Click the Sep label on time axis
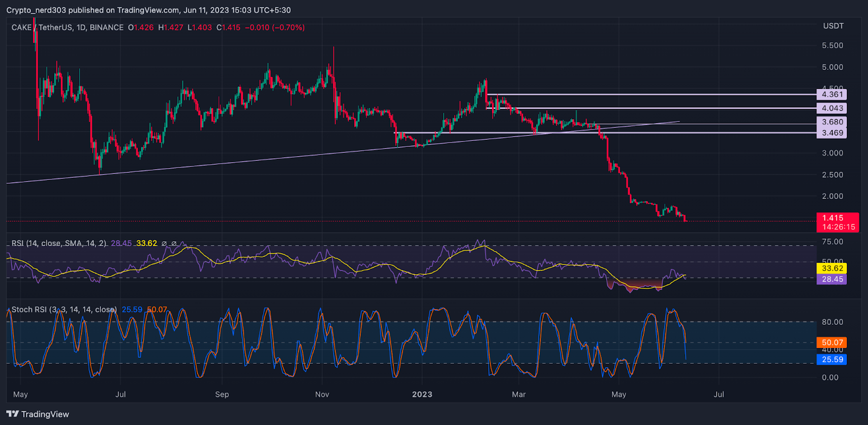868x425 pixels. point(222,394)
